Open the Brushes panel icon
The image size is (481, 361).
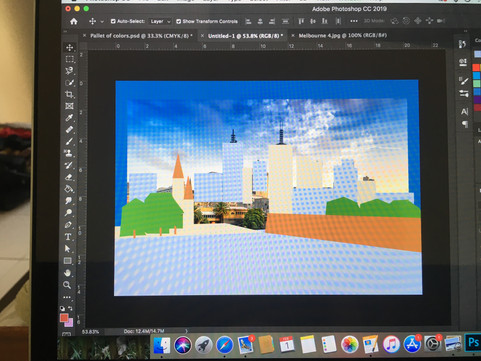click(464, 81)
